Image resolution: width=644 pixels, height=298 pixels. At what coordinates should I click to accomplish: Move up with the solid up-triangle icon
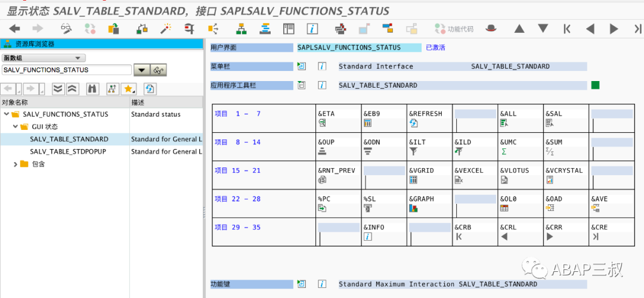click(519, 29)
